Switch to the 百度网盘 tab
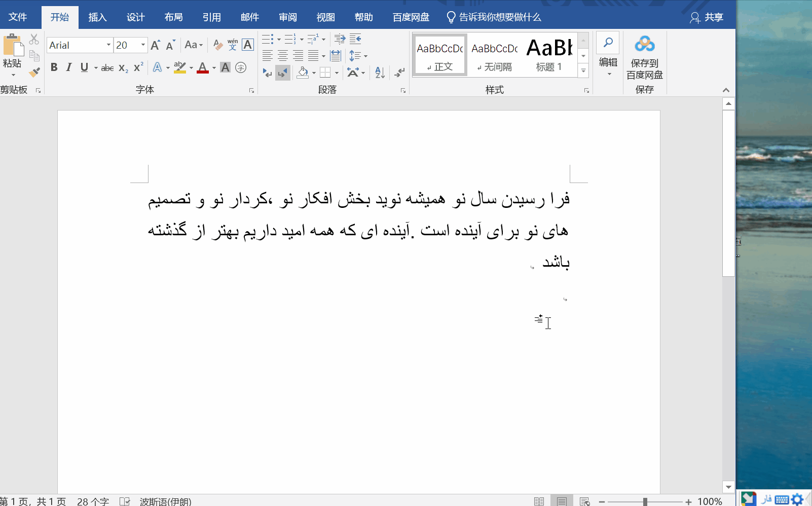 [x=411, y=17]
